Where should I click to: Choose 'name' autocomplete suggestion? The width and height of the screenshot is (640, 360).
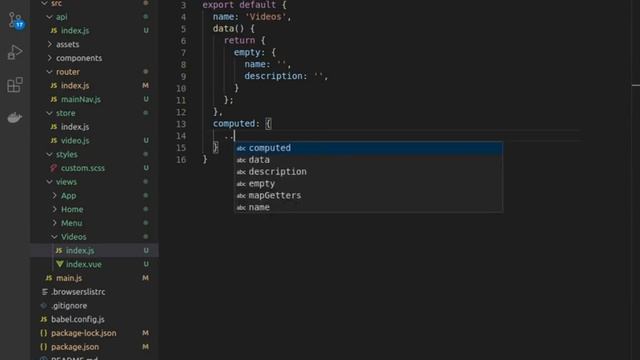point(369,207)
